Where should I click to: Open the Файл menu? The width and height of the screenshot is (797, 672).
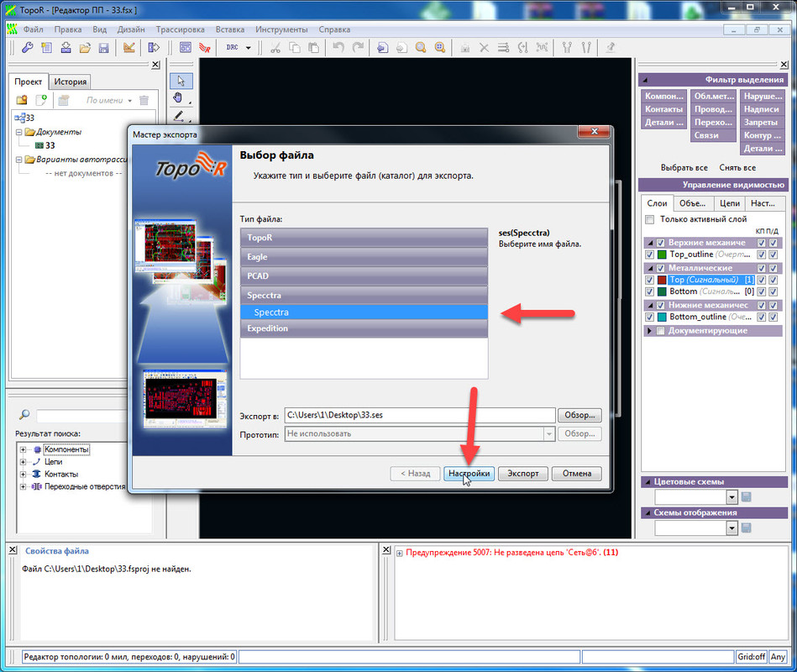tap(33, 29)
